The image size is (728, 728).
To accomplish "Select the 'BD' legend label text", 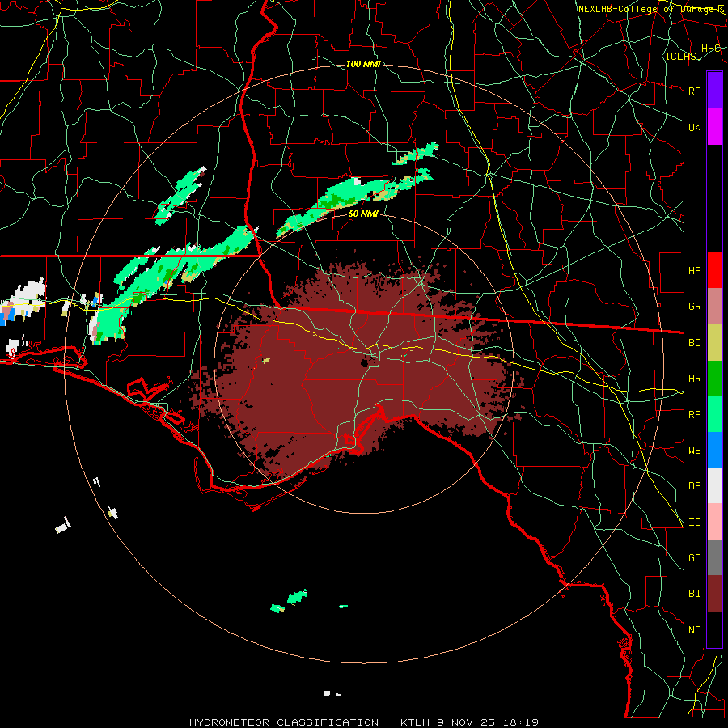I will click(694, 343).
